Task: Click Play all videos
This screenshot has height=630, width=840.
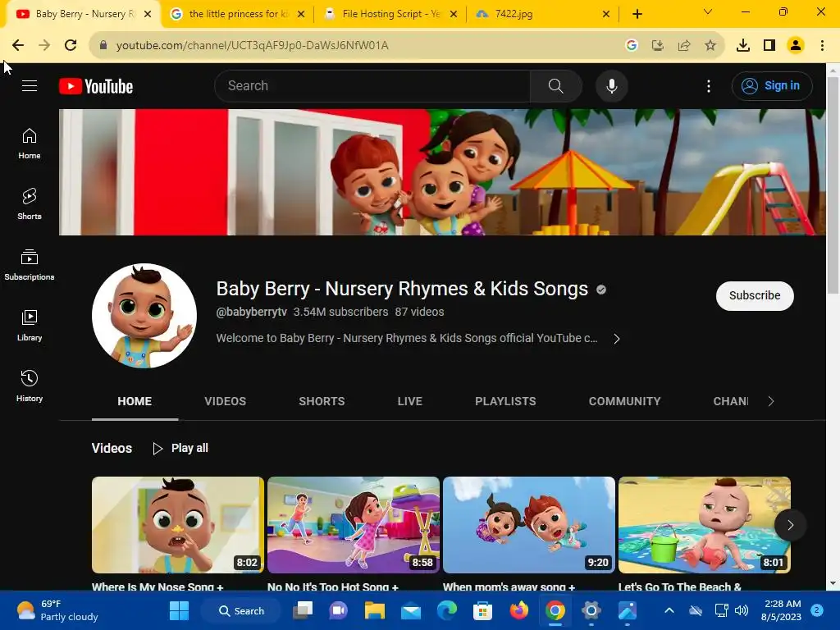Action: click(x=180, y=449)
